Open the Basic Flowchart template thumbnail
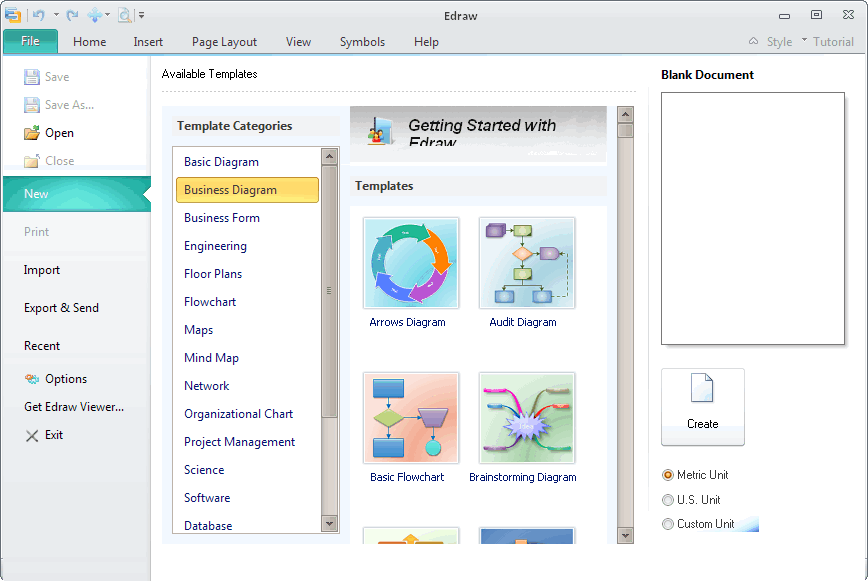Image resolution: width=868 pixels, height=581 pixels. click(411, 418)
